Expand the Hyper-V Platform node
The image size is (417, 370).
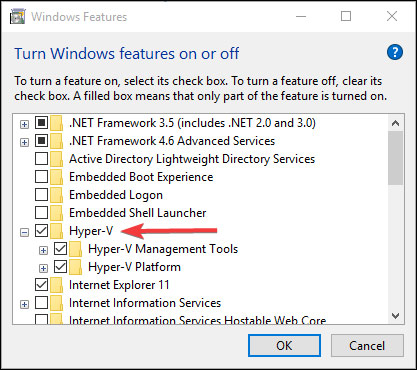tap(43, 269)
